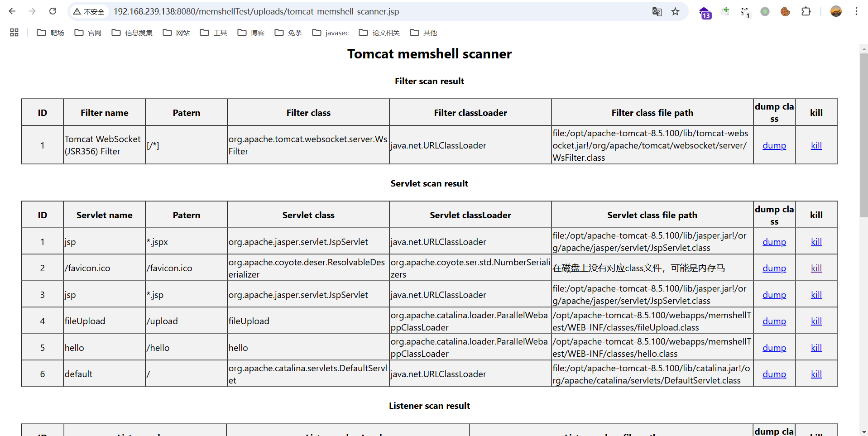Open the javasec bookmark folder
The height and width of the screenshot is (436, 868).
coord(331,33)
